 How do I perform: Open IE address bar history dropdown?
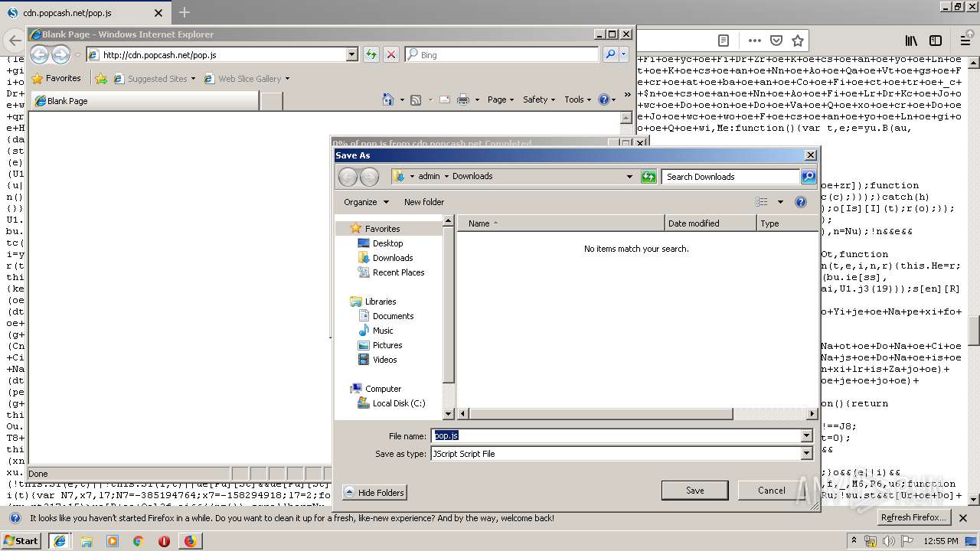[x=352, y=54]
